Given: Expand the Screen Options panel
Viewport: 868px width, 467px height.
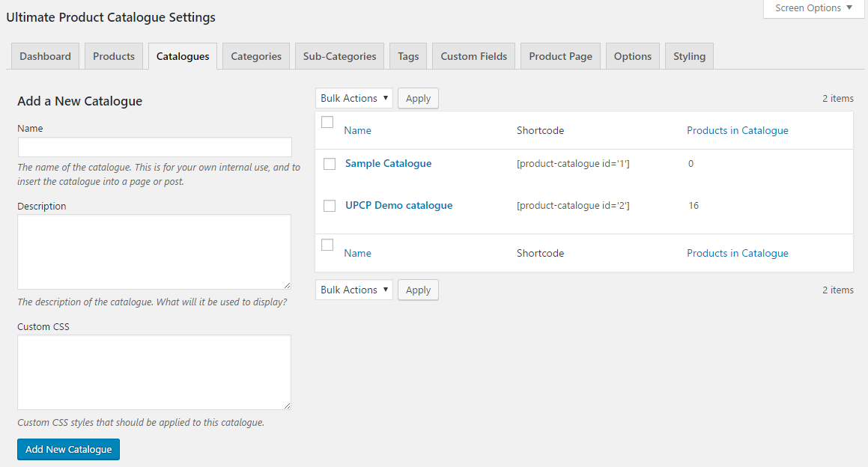Looking at the screenshot, I should 813,8.
